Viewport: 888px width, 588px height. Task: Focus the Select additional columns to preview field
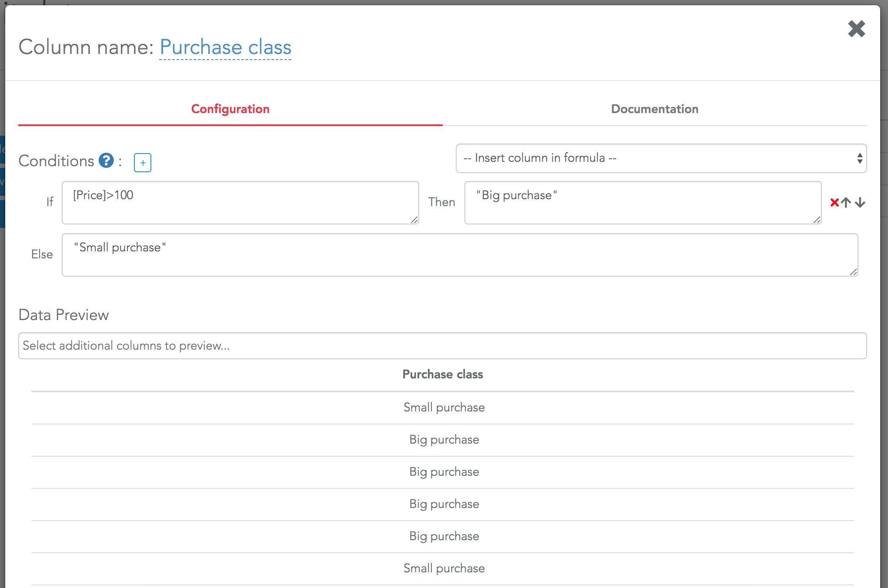pyautogui.click(x=443, y=346)
